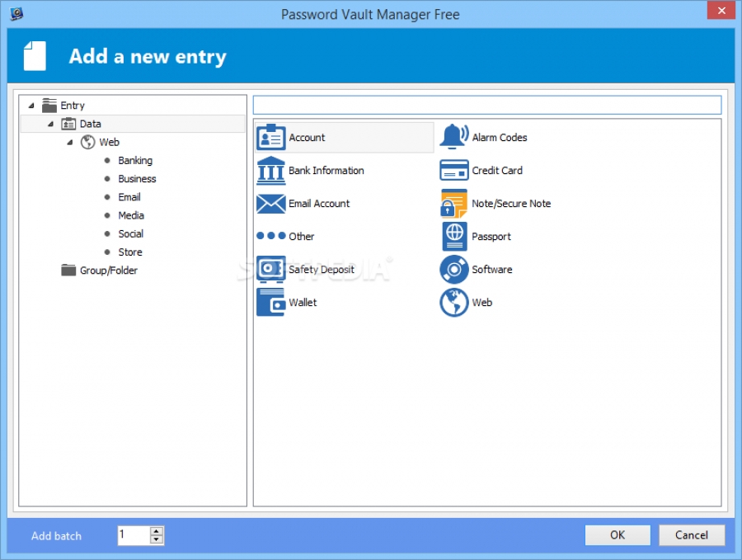Focus the Add batch number field
The width and height of the screenshot is (742, 560).
pos(134,535)
